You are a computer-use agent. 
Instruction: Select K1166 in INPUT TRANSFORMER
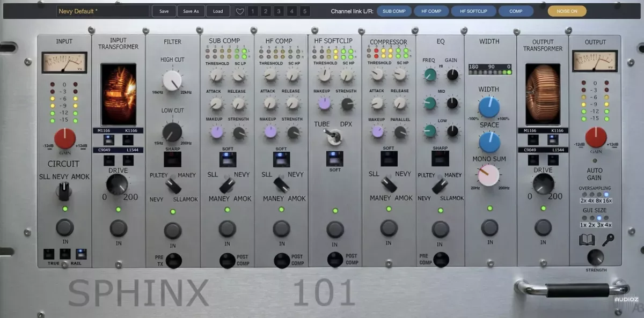click(x=128, y=140)
